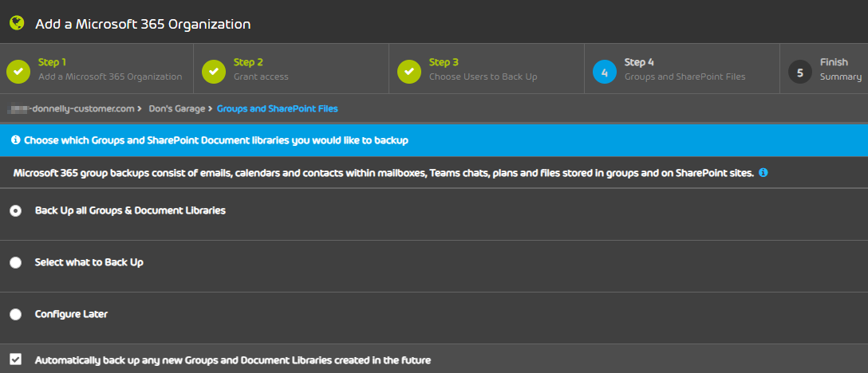Click Groups and SharePoint Files breadcrumb
Viewport: 868px width, 373px height.
pos(278,108)
